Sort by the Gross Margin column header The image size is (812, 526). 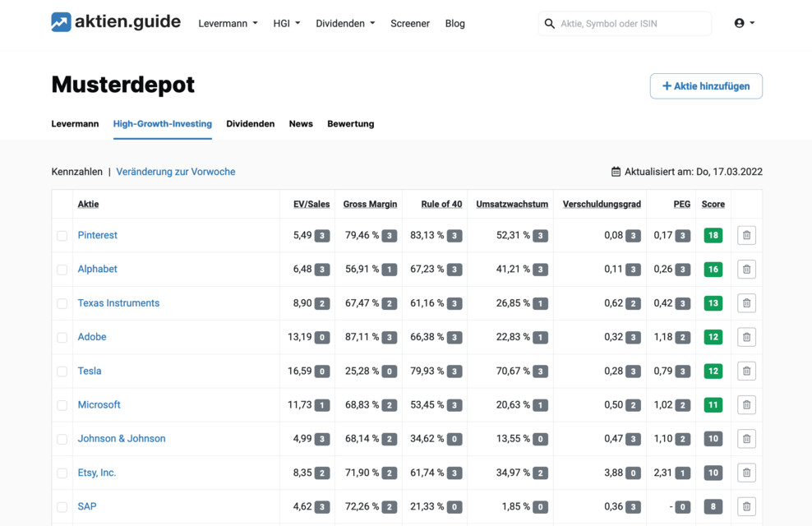pyautogui.click(x=371, y=204)
